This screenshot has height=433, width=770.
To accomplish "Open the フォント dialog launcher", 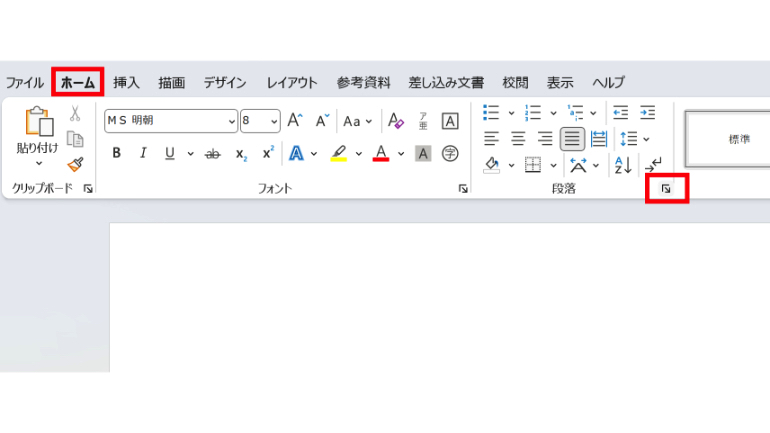I will coord(463,189).
